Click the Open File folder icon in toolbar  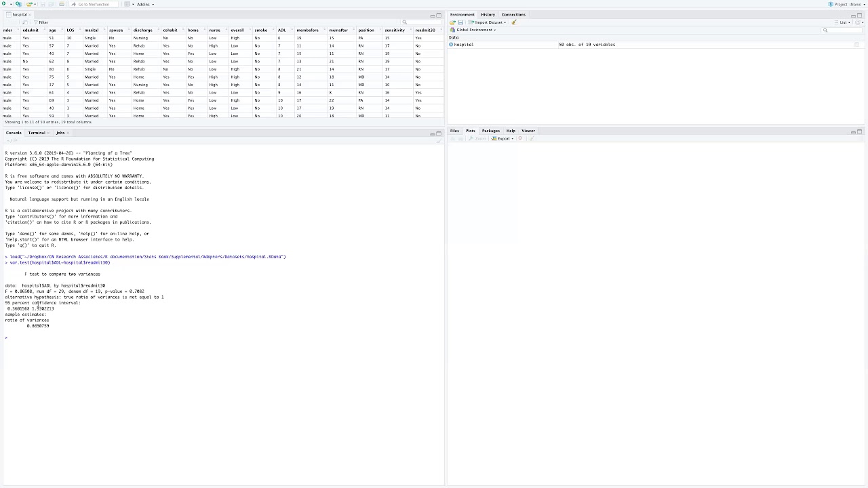29,4
